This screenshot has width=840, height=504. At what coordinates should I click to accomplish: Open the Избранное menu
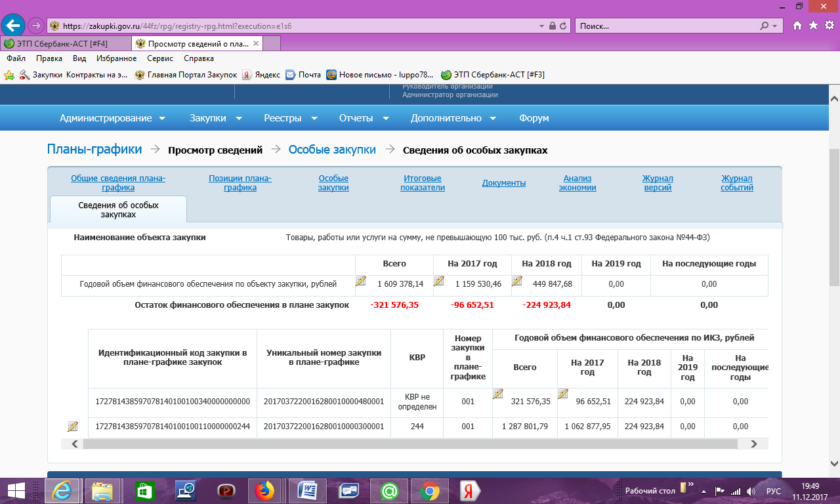[116, 58]
